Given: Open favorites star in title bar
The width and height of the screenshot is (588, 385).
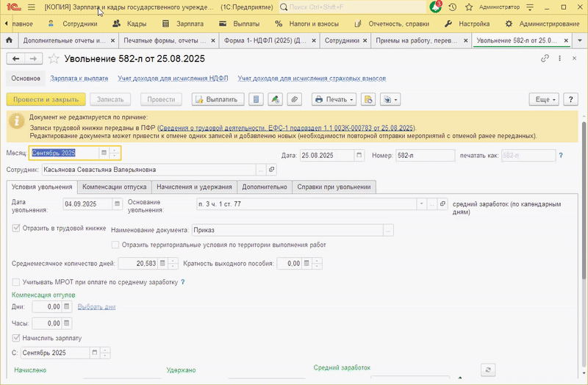Looking at the screenshot, I should 469,7.
